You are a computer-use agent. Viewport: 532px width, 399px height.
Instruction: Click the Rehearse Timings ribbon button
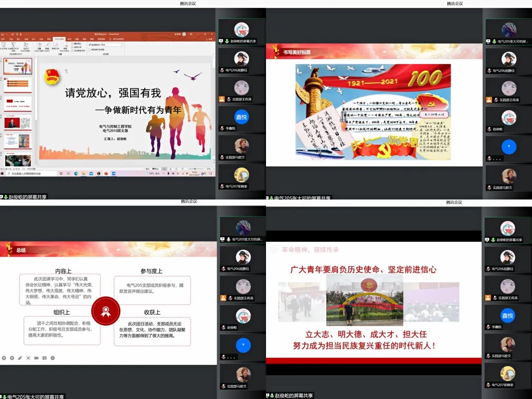55,46
